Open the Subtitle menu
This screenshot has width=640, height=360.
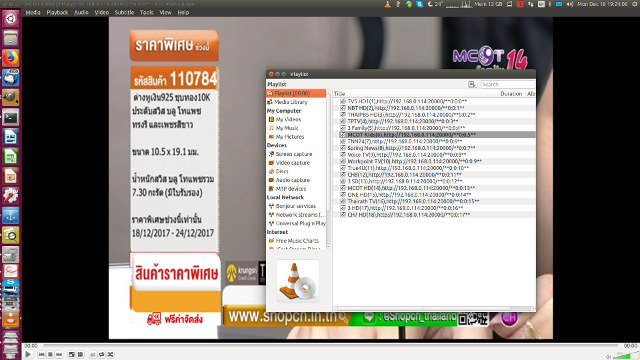[124, 12]
